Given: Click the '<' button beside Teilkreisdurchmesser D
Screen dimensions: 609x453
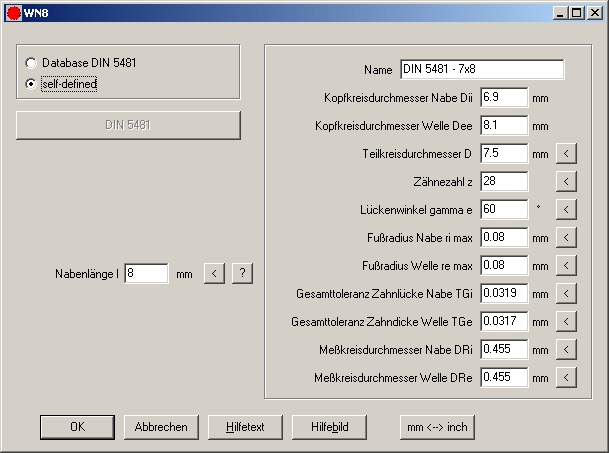Looking at the screenshot, I should point(566,154).
